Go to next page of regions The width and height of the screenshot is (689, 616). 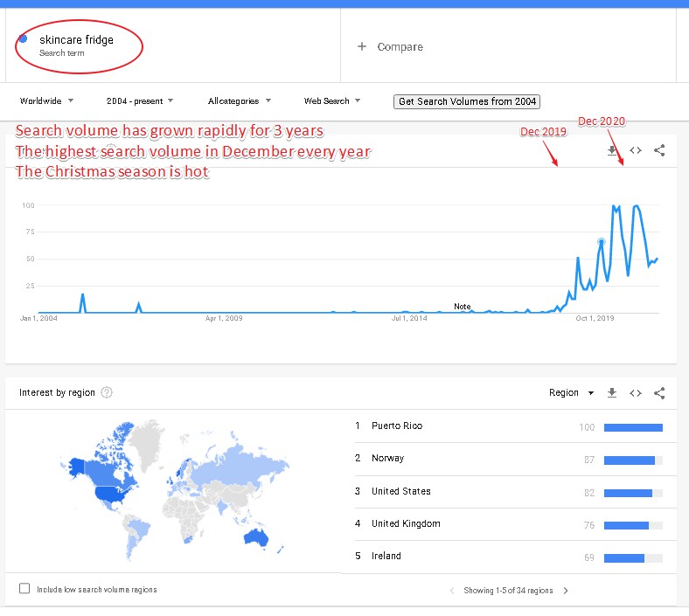(566, 591)
